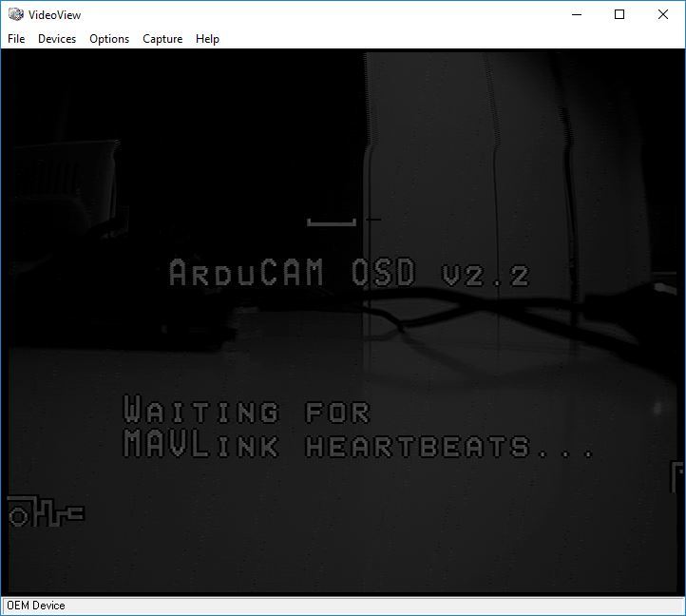Maximize the VideoView window
The image size is (686, 616).
point(619,14)
